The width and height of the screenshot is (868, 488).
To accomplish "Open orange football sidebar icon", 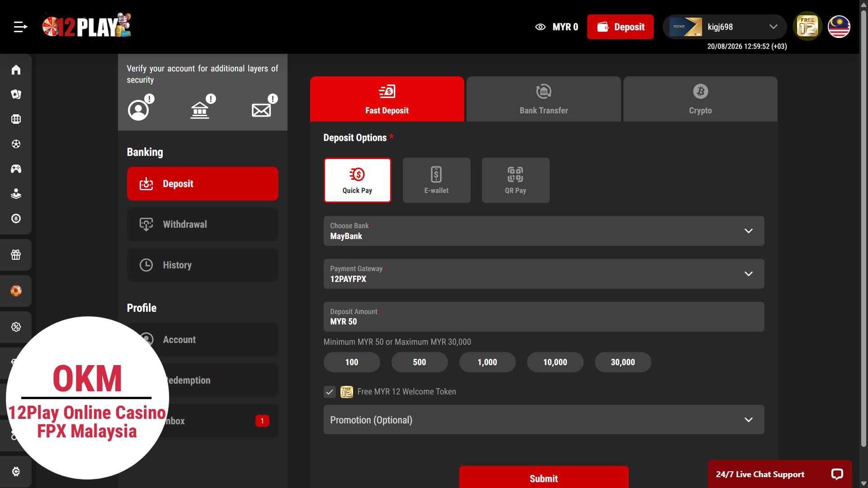I will 16,291.
